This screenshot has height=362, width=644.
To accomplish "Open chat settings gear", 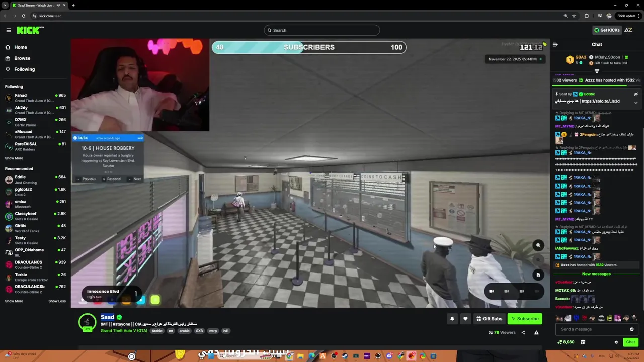I will (x=616, y=342).
